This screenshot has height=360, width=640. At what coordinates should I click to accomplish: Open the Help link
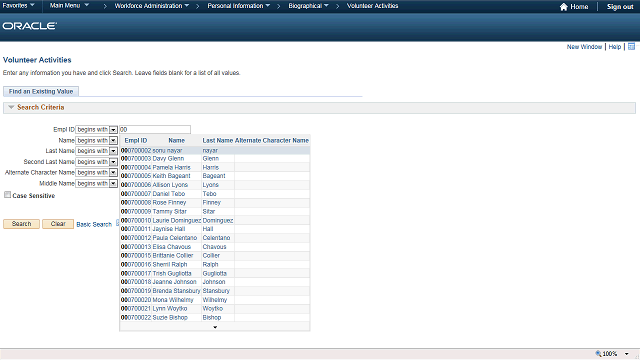[615, 47]
